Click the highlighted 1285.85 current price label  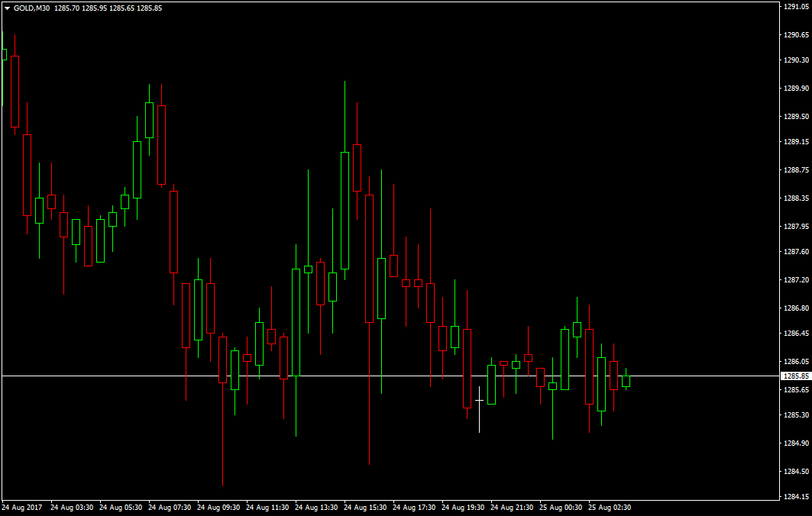(795, 376)
